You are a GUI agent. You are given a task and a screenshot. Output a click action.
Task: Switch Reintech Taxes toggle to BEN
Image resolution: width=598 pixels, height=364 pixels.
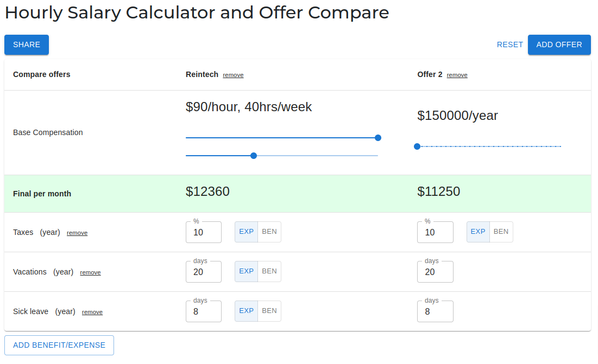[269, 232]
